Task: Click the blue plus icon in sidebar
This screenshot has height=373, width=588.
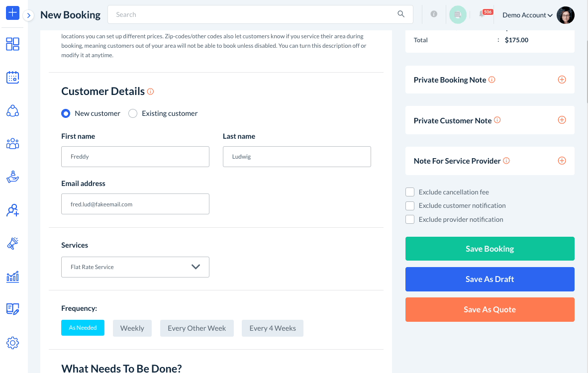Action: point(12,13)
